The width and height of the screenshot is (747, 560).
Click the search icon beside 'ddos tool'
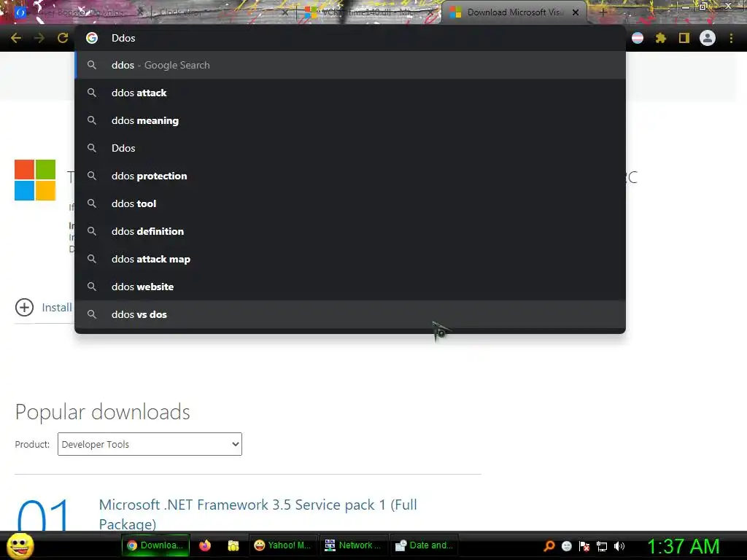point(92,203)
